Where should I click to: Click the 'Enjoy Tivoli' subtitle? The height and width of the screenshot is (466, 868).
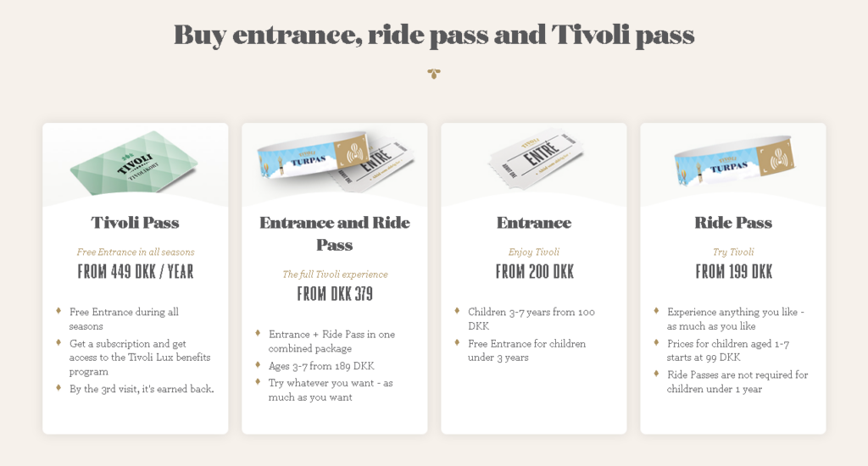534,252
